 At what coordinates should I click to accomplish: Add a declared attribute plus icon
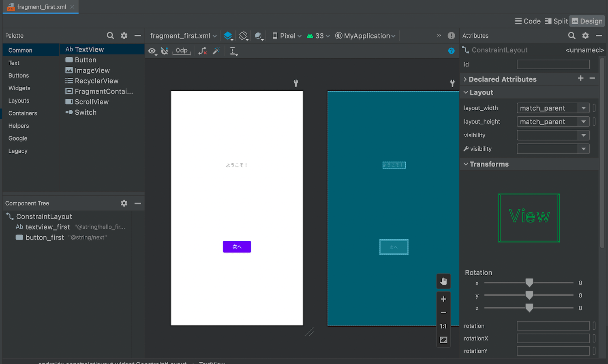coord(581,78)
